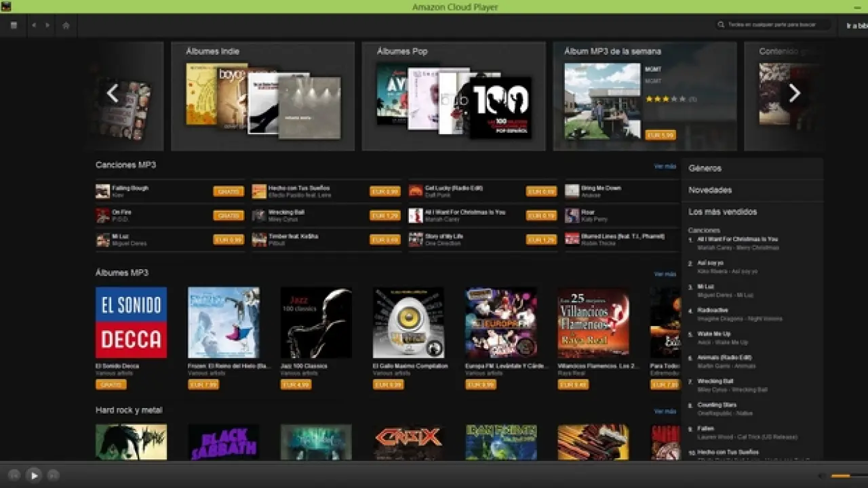Screen dimensions: 868x488
Task: Click the magnifier icon in the search box
Action: pos(721,25)
